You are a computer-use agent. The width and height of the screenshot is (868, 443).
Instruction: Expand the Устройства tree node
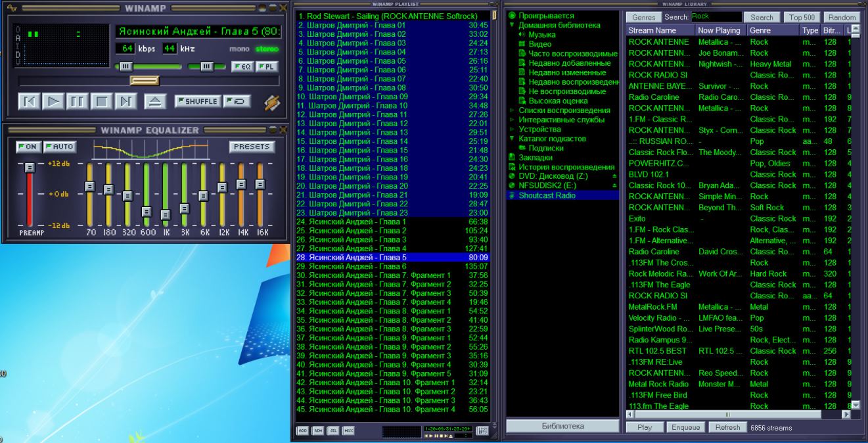512,129
